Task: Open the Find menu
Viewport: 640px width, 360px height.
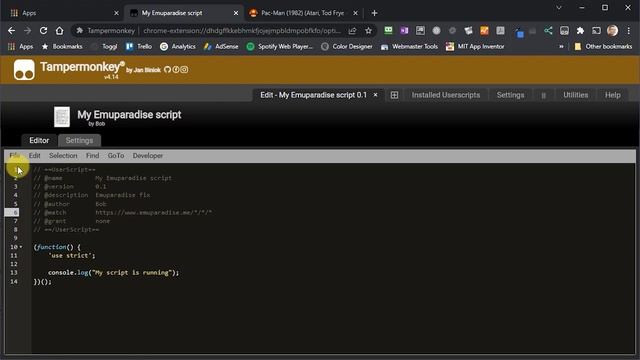Action: point(93,156)
